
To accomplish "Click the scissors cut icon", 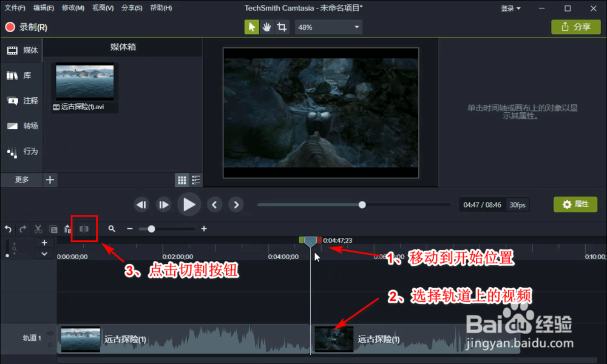I will tap(38, 229).
